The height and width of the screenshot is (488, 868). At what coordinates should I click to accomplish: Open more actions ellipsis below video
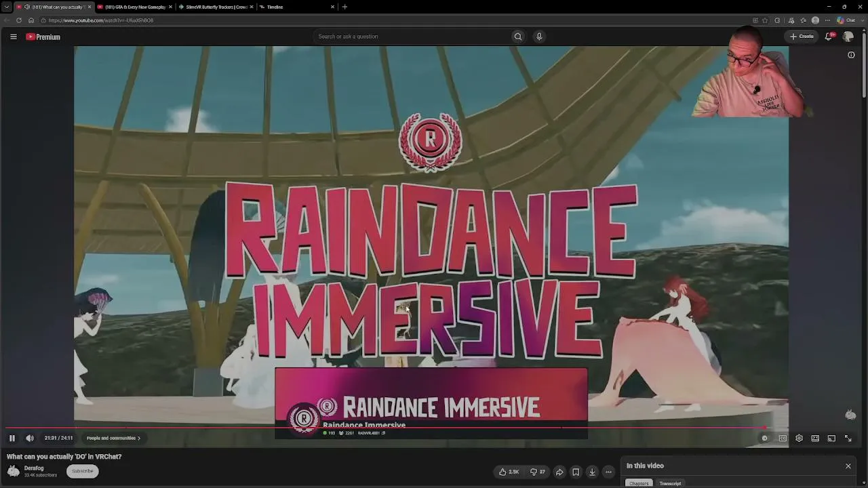click(608, 472)
